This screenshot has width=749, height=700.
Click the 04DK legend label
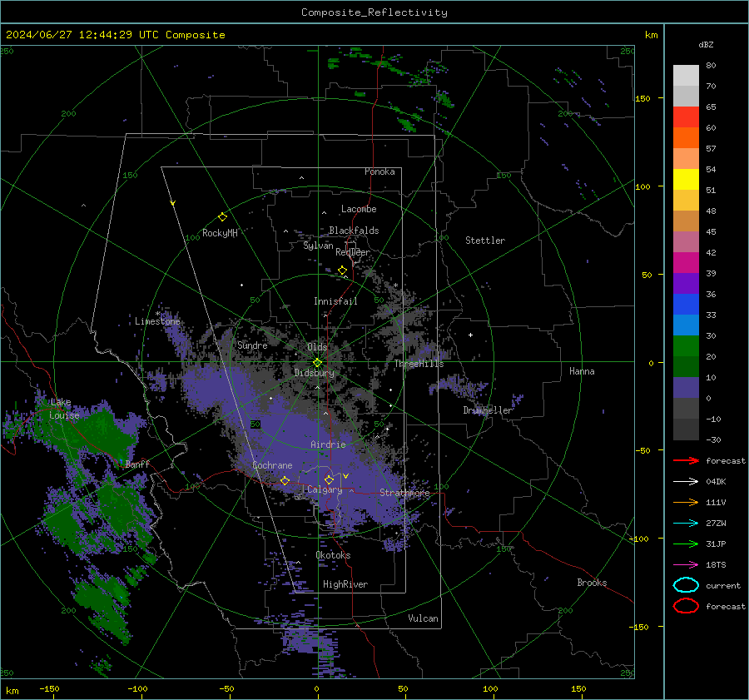(716, 482)
